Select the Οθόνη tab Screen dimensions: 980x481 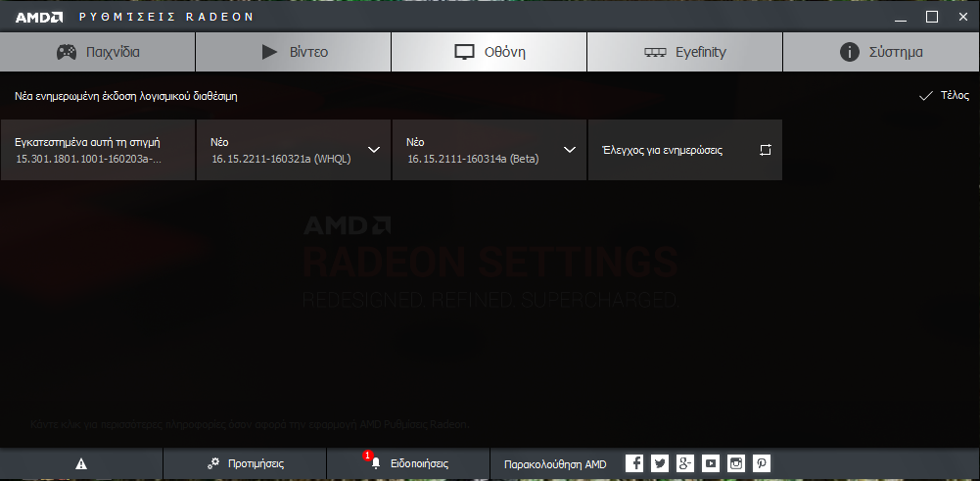(x=489, y=52)
